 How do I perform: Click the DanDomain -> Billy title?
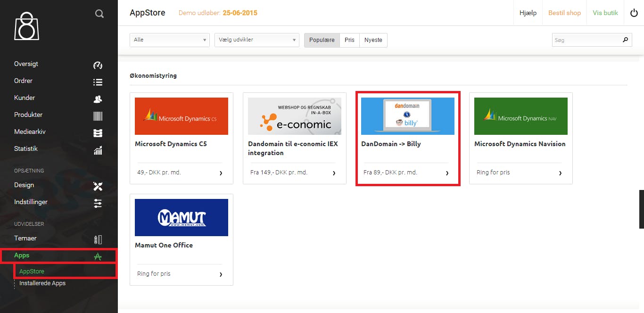391,144
